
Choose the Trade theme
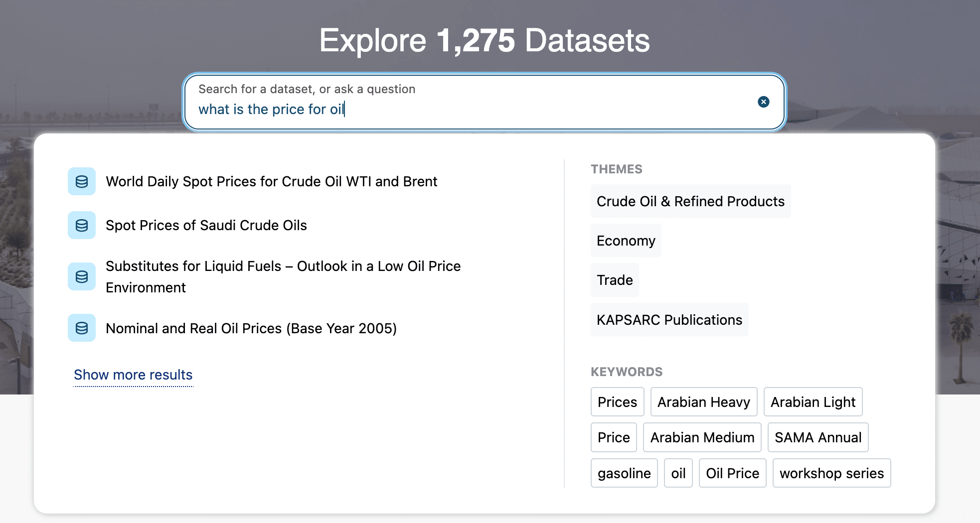point(615,280)
